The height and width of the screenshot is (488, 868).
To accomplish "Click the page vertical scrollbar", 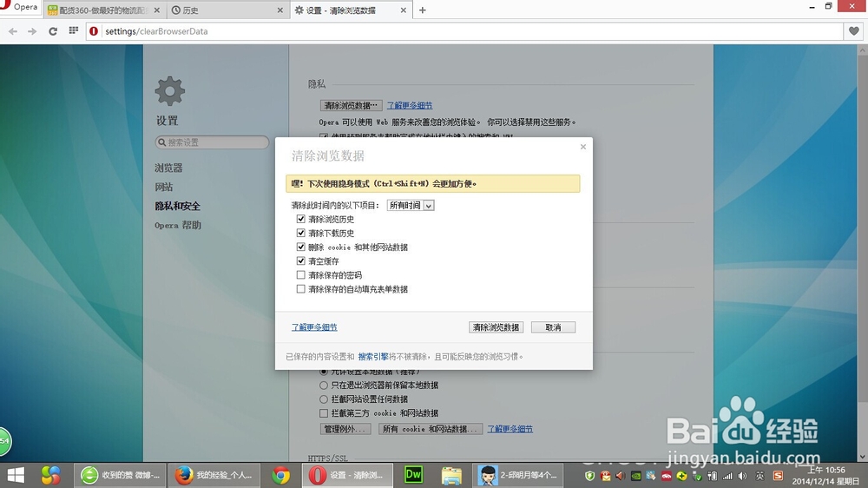I will point(863,228).
